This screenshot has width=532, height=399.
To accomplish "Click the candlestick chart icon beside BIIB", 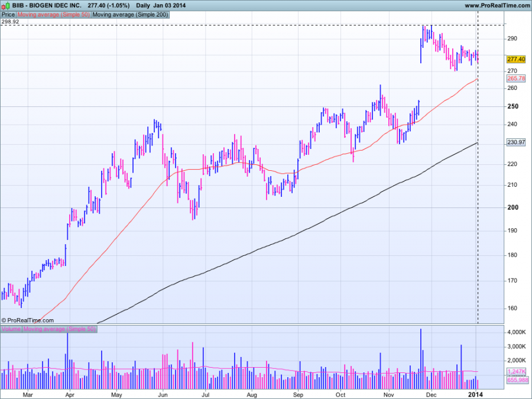I will click(x=6, y=6).
